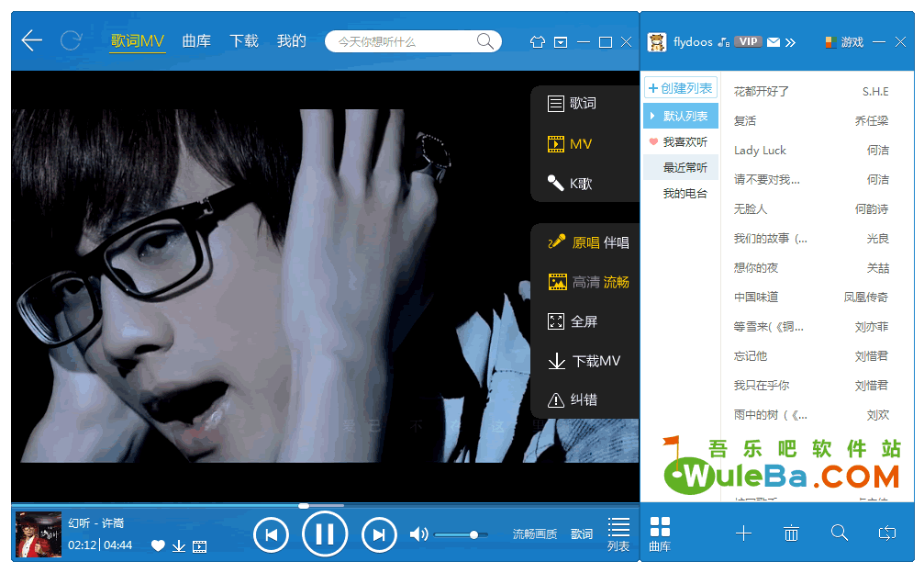Click the MV film icon under the song title
The width and height of the screenshot is (924, 573).
tap(200, 546)
